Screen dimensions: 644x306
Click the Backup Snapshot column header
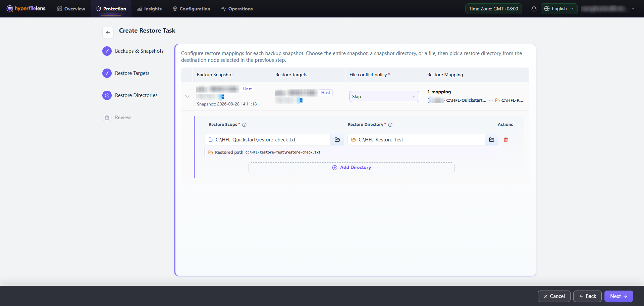click(x=215, y=75)
